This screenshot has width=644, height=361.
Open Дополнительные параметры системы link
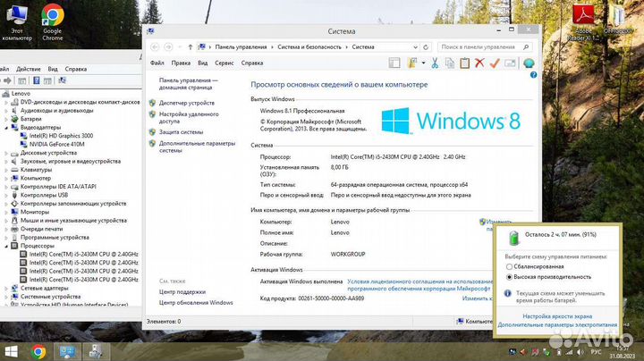pos(197,147)
